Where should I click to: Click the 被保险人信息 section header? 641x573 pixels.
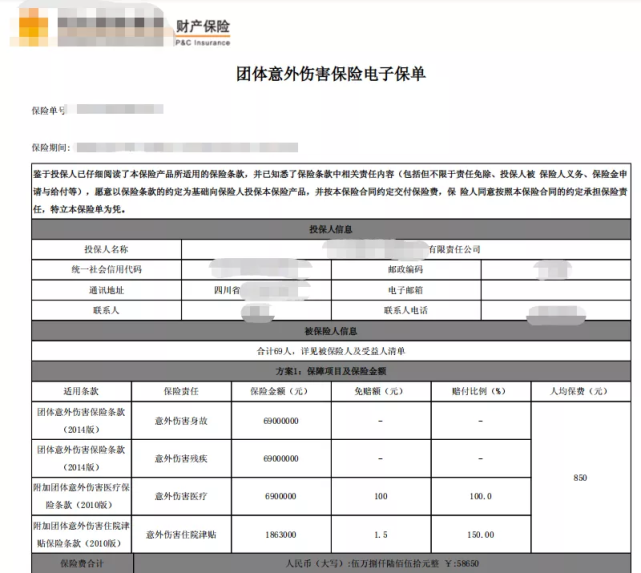point(331,331)
